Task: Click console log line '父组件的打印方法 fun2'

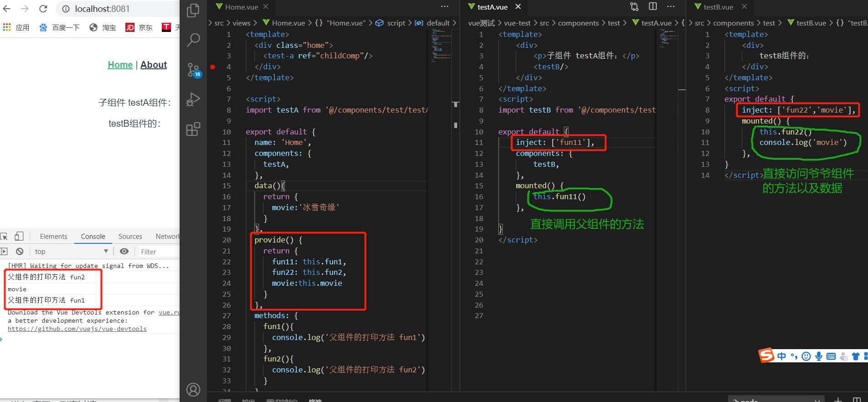Action: tap(46, 277)
